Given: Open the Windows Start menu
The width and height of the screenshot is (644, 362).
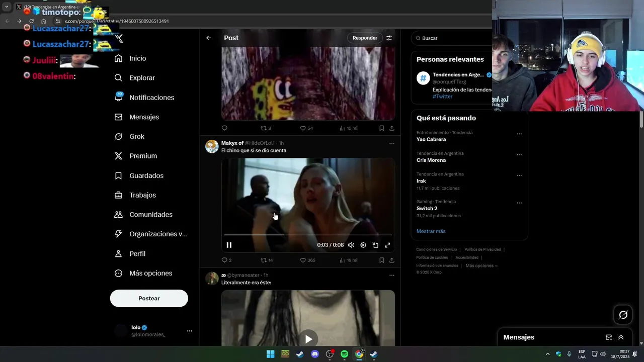Looking at the screenshot, I should pyautogui.click(x=270, y=354).
